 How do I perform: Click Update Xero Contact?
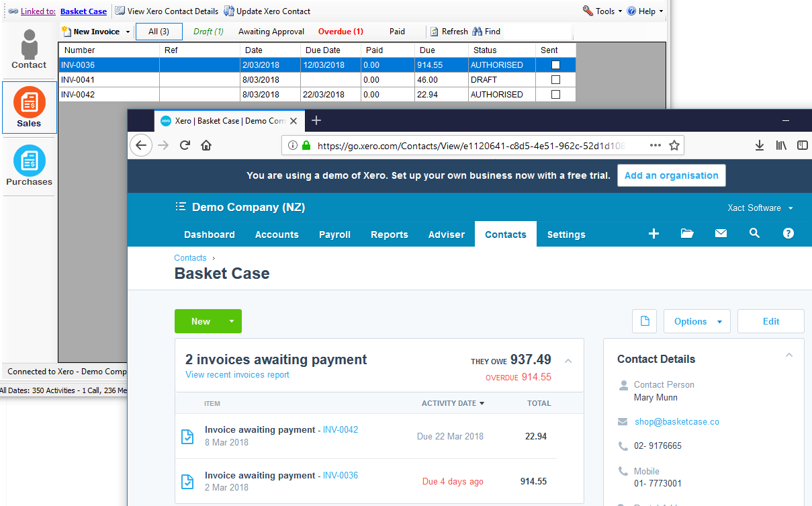tap(267, 11)
